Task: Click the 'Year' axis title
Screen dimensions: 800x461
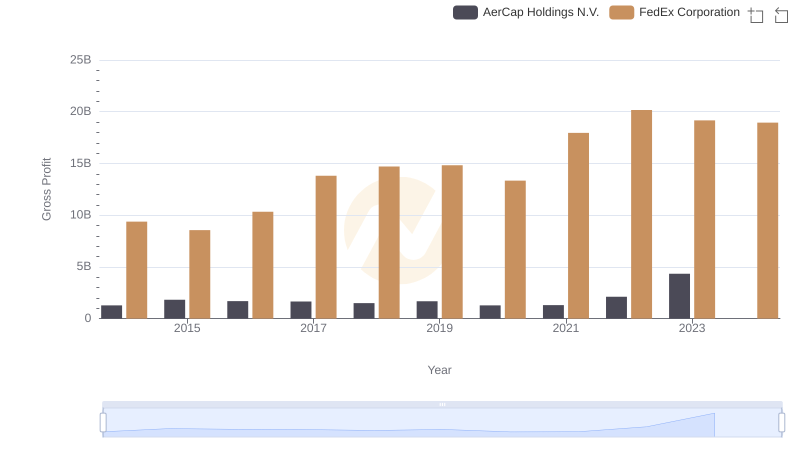Action: point(439,370)
